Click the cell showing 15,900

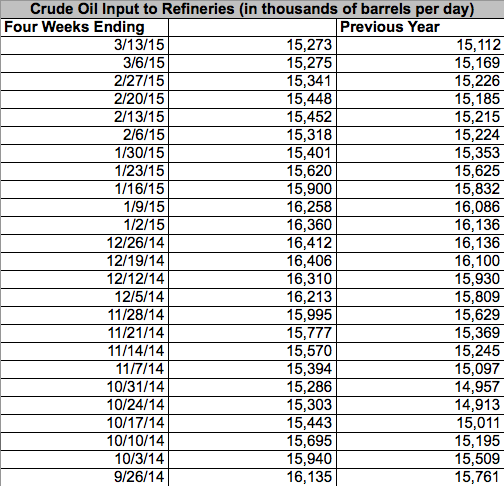(x=253, y=189)
